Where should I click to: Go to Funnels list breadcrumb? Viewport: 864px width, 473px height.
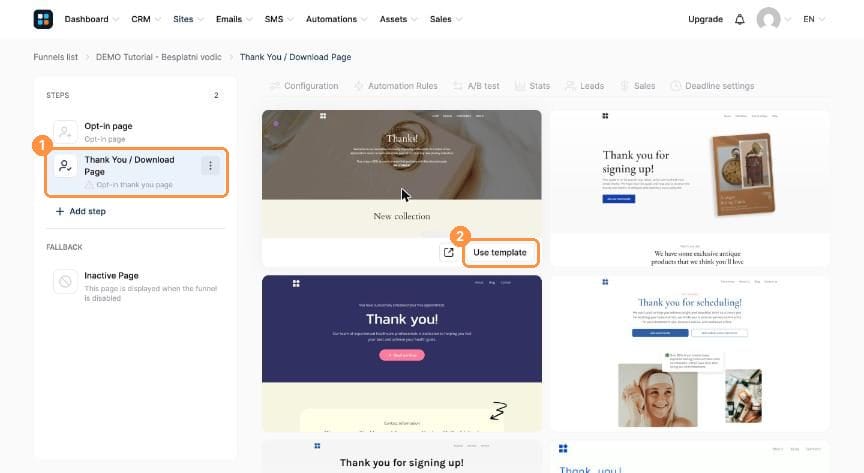pyautogui.click(x=56, y=57)
